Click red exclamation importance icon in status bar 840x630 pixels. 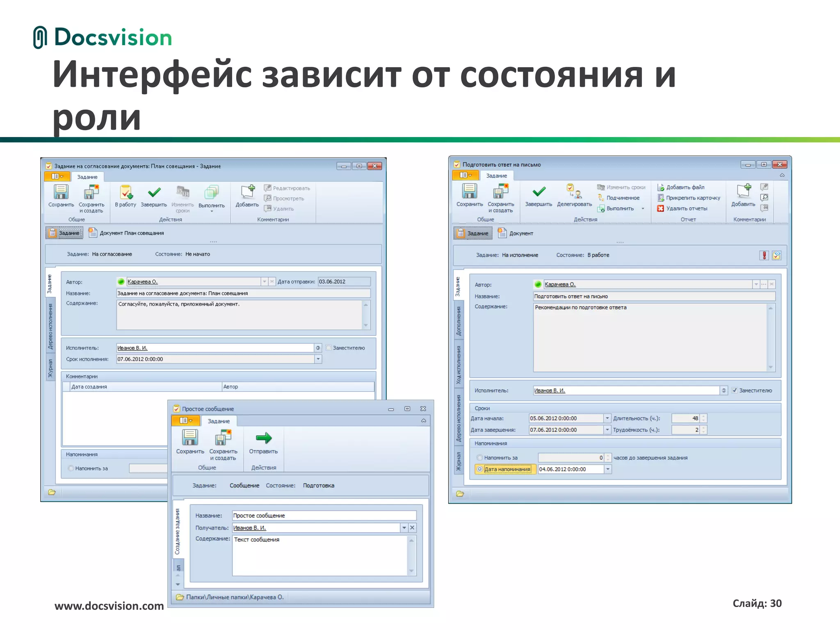(764, 255)
